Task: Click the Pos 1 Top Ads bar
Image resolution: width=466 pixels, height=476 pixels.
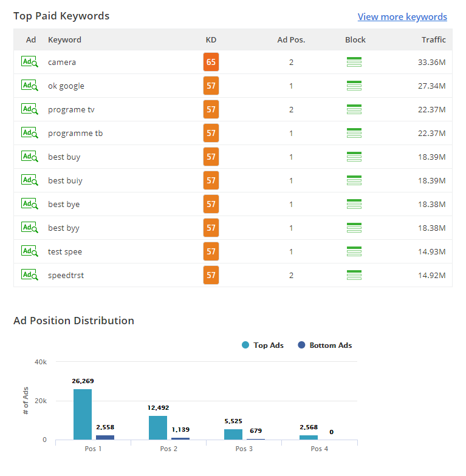Action: (x=83, y=414)
